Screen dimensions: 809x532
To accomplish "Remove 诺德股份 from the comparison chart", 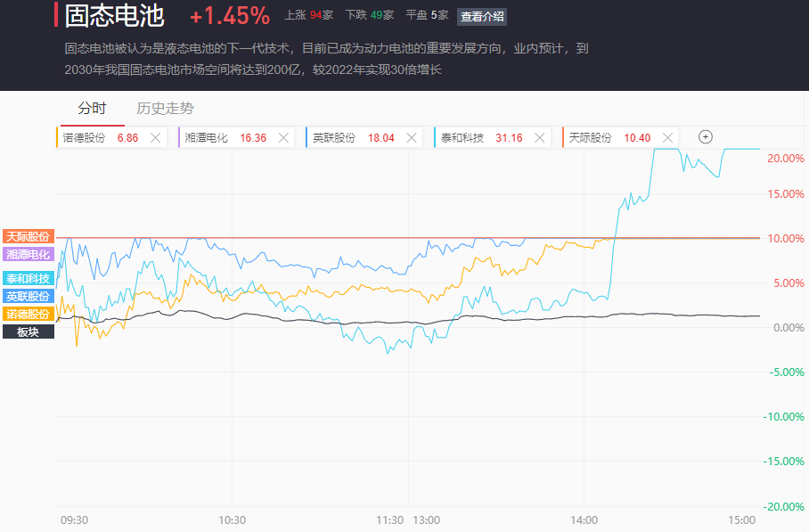I will coord(155,138).
